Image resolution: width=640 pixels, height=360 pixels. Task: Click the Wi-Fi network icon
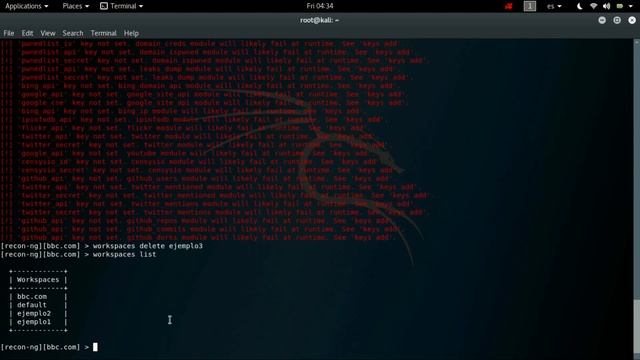[x=593, y=6]
